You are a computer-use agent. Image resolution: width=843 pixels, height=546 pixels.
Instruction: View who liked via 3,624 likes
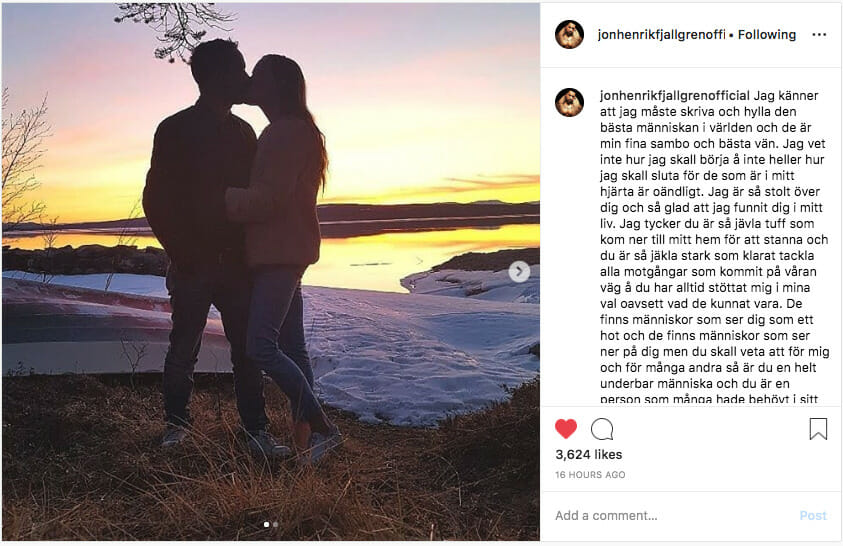(589, 455)
